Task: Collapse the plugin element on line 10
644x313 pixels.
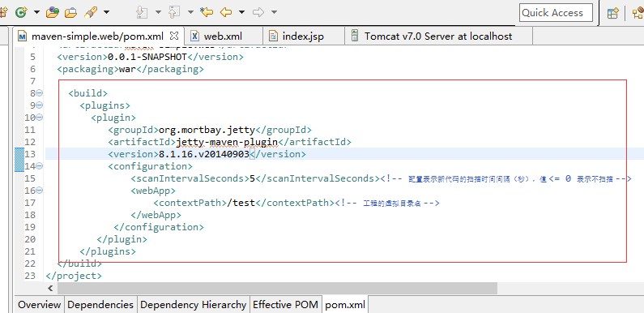Action: 40,118
